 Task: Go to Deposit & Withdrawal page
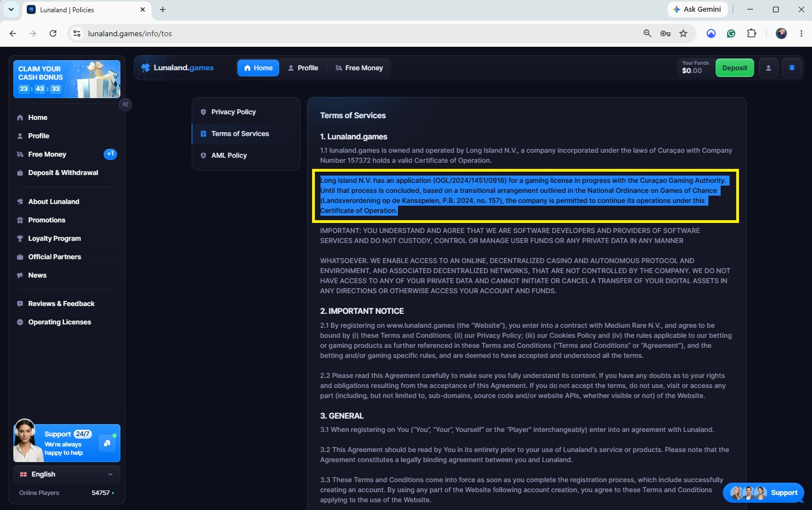click(x=63, y=173)
